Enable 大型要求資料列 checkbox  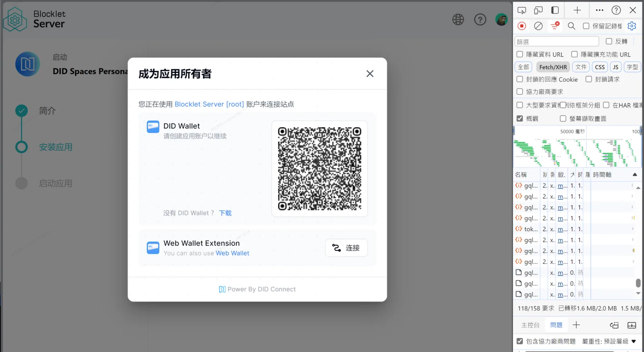click(520, 105)
